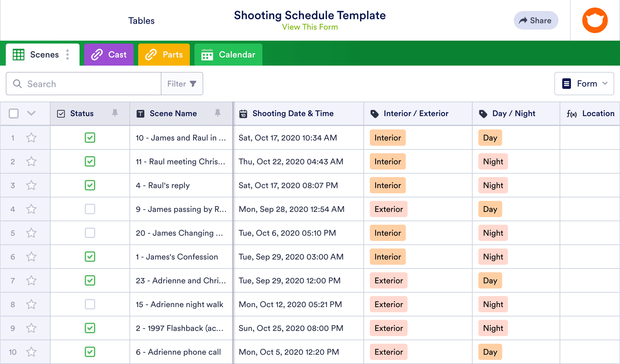The height and width of the screenshot is (364, 620).
Task: Click the Scenes grid icon
Action: click(x=19, y=55)
